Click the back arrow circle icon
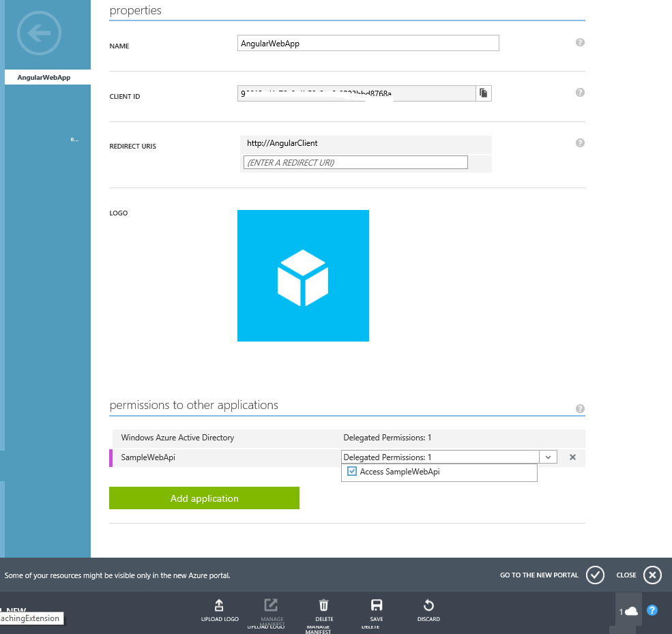 tap(39, 33)
